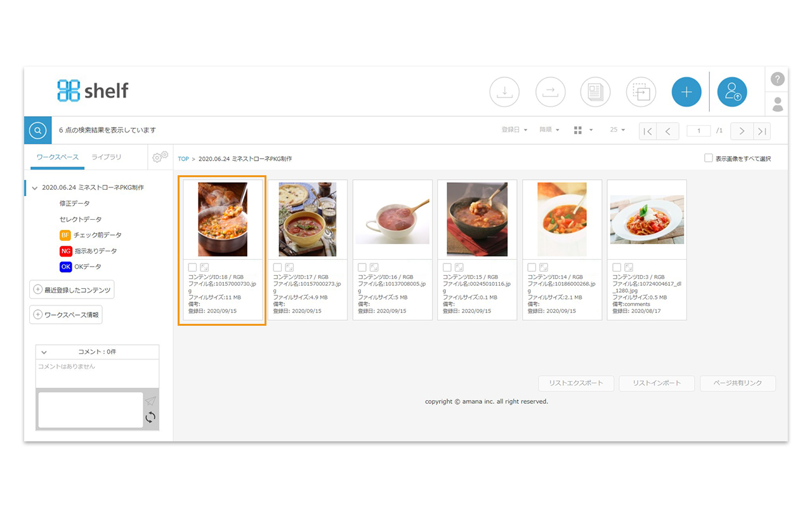Open the 登録日 sort dropdown

514,130
